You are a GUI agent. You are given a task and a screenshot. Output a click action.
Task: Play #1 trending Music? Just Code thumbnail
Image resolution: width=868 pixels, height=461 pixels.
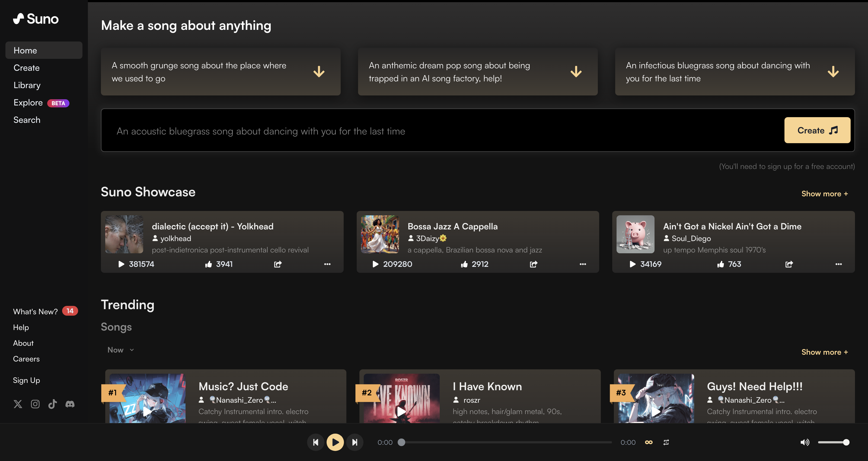[147, 398]
